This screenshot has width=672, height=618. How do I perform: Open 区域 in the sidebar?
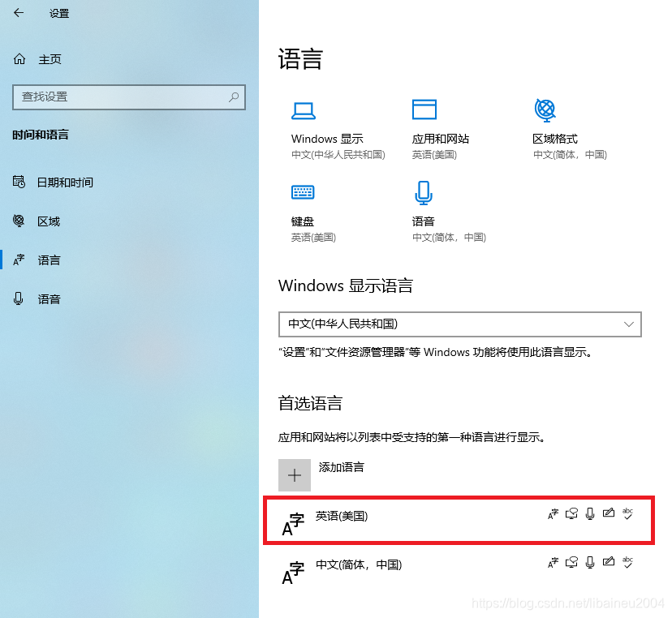pos(49,221)
